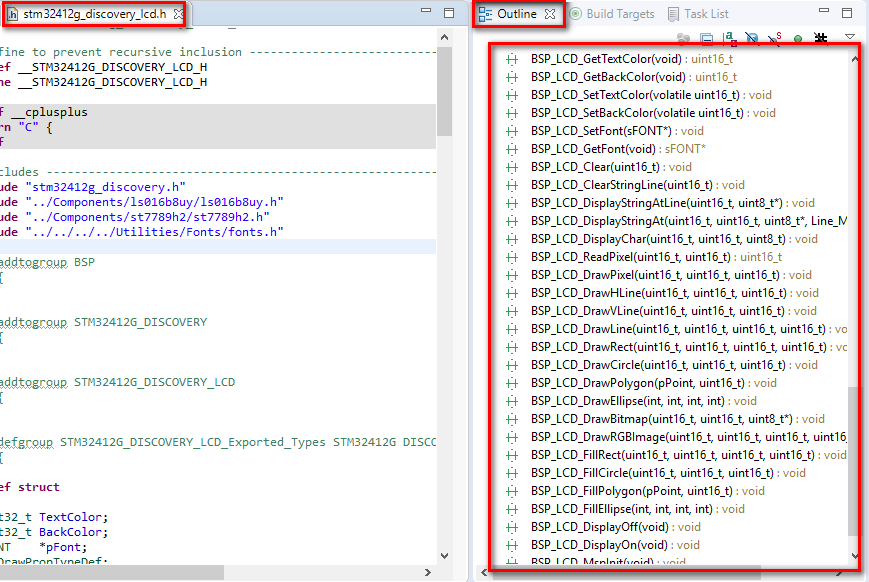Click the function icon beside BSP_LCD_DisplayStringAt
This screenshot has height=582, width=869.
(512, 221)
